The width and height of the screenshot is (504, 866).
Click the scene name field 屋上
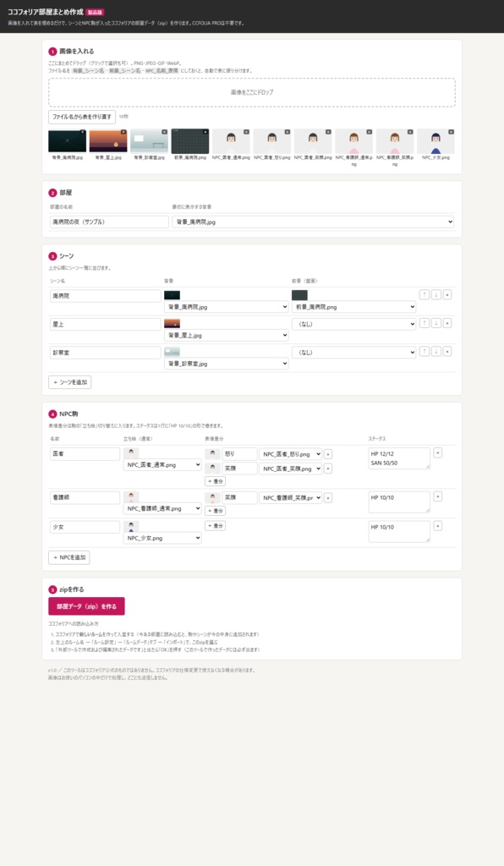tap(106, 324)
